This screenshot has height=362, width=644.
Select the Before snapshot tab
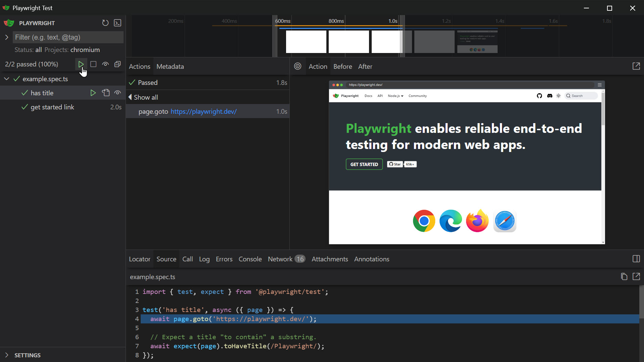[343, 66]
